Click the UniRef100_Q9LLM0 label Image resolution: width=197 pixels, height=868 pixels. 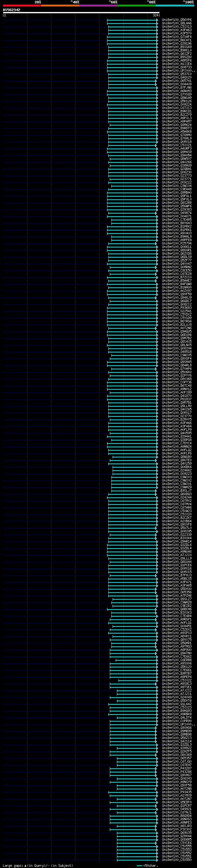[177, 406]
